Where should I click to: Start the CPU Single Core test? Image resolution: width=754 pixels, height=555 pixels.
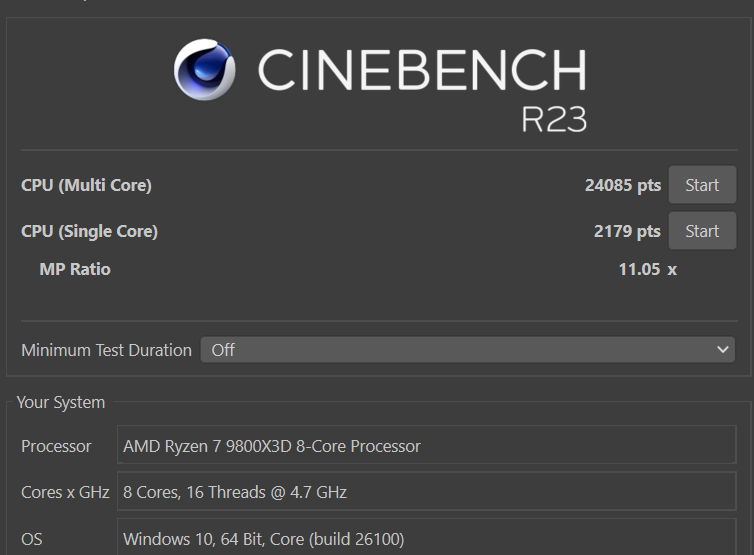[x=702, y=231]
